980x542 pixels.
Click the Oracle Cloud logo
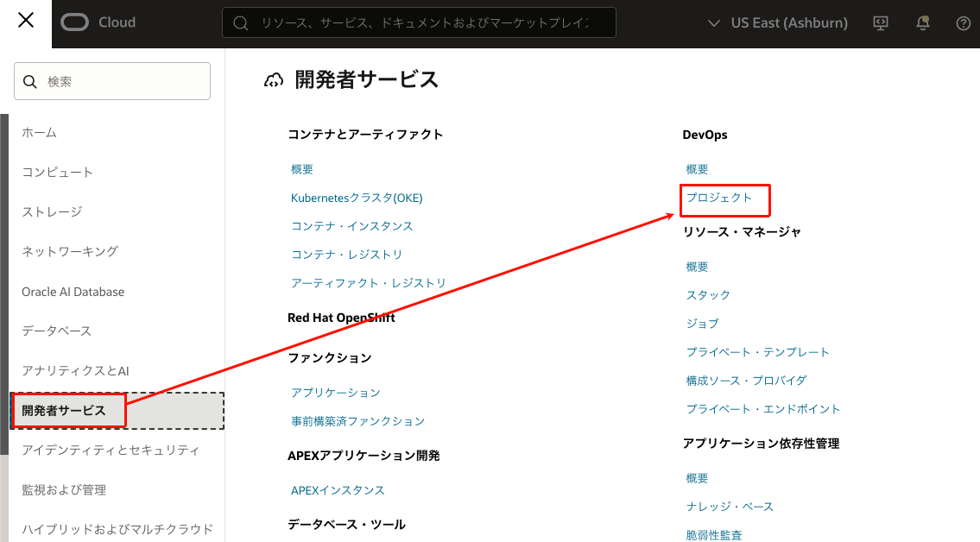pyautogui.click(x=98, y=22)
